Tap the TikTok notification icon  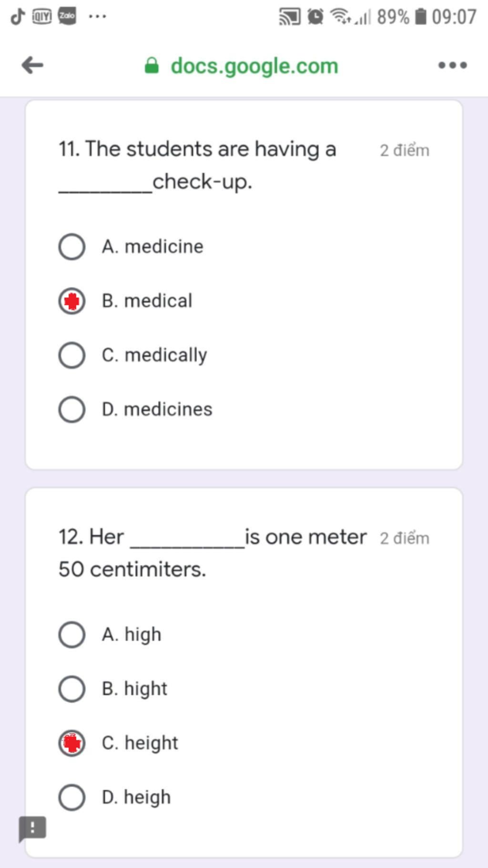[x=18, y=16]
